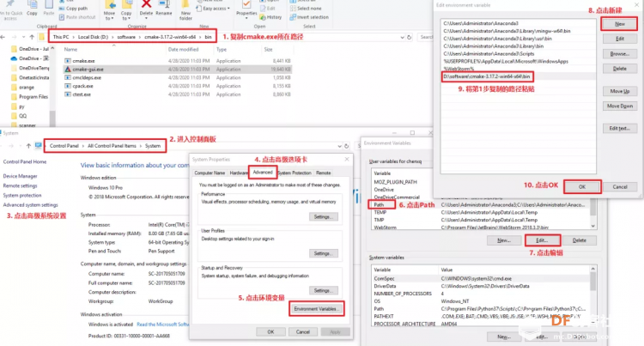644x346 pixels.
Task: Click Move Up in the environment variable dialog
Action: coord(619,91)
